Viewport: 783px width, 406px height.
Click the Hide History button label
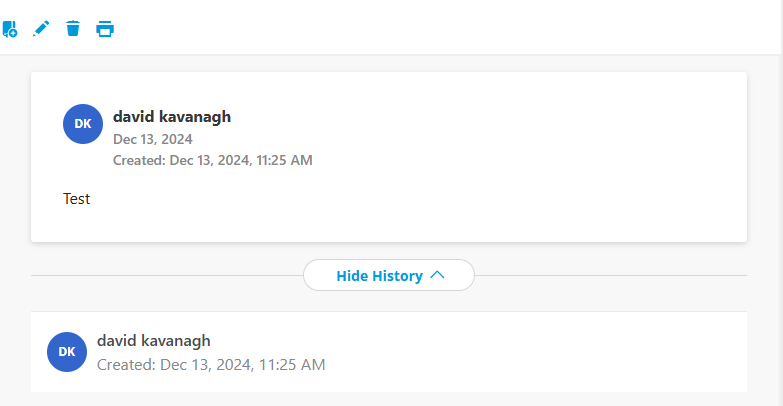(379, 275)
